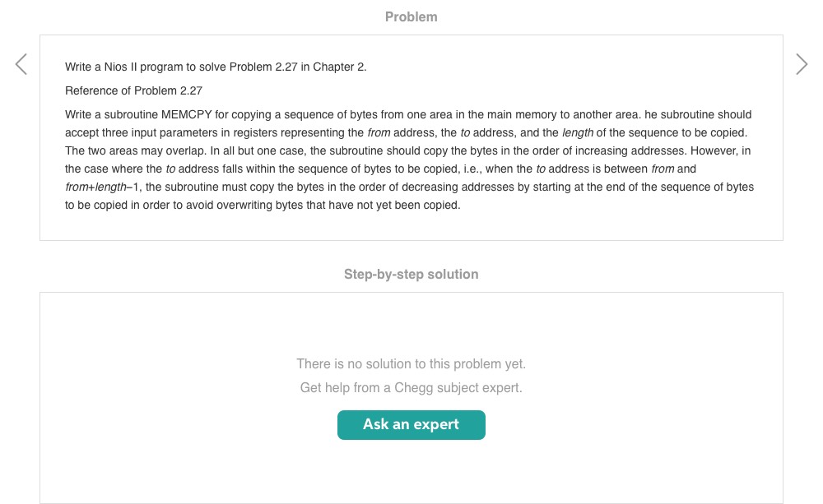Click the Problem heading
This screenshot has height=504, width=823.
click(x=411, y=16)
